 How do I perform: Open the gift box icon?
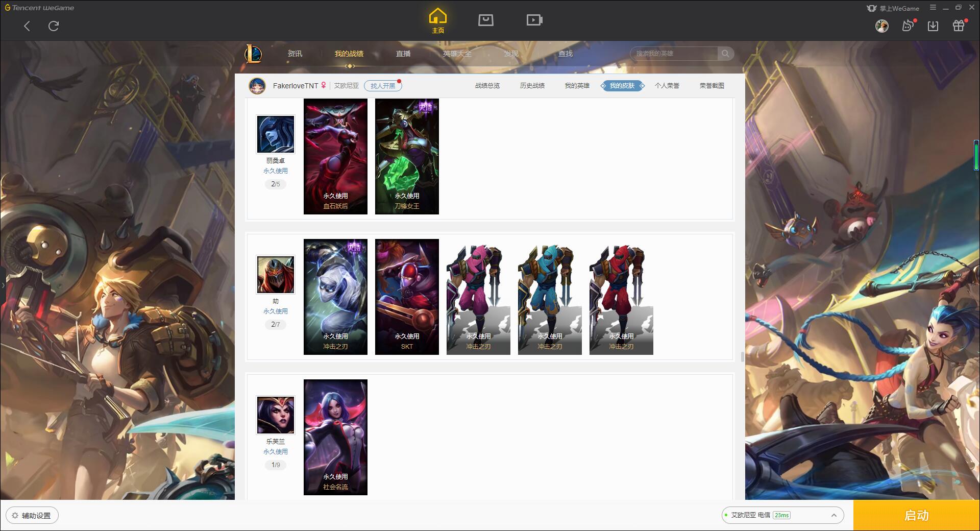(x=959, y=26)
